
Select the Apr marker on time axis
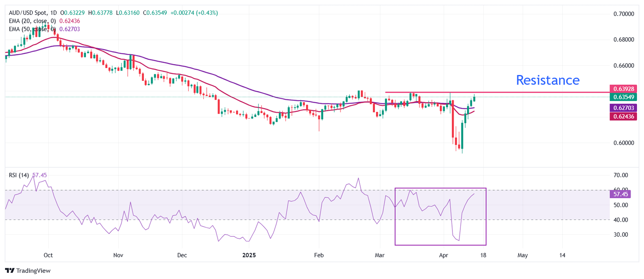(x=443, y=255)
